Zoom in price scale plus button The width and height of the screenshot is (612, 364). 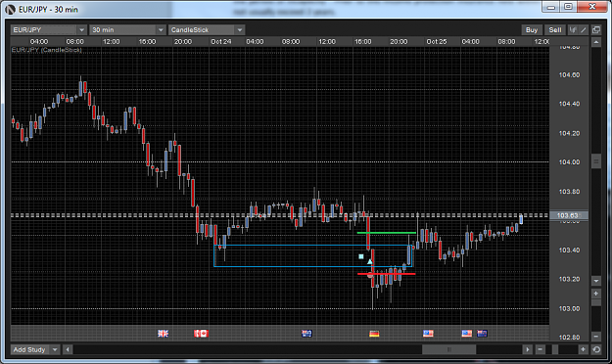pos(596,293)
